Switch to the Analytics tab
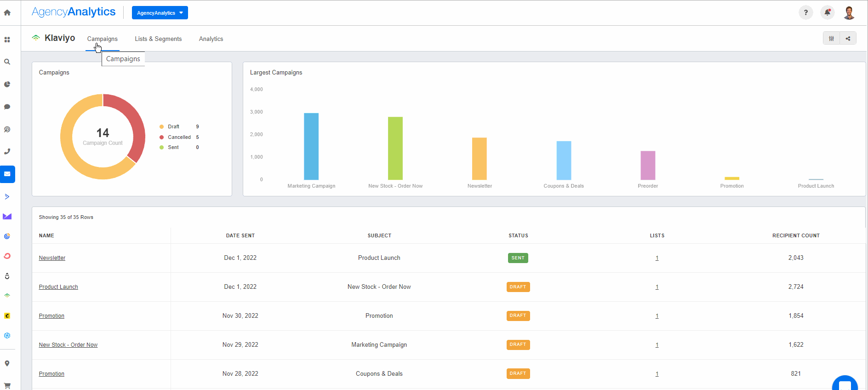 click(x=211, y=39)
